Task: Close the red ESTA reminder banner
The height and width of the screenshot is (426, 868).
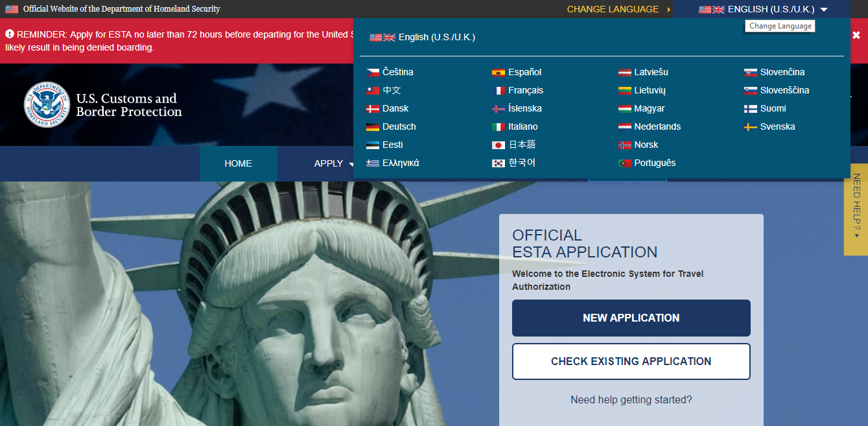Action: (856, 35)
